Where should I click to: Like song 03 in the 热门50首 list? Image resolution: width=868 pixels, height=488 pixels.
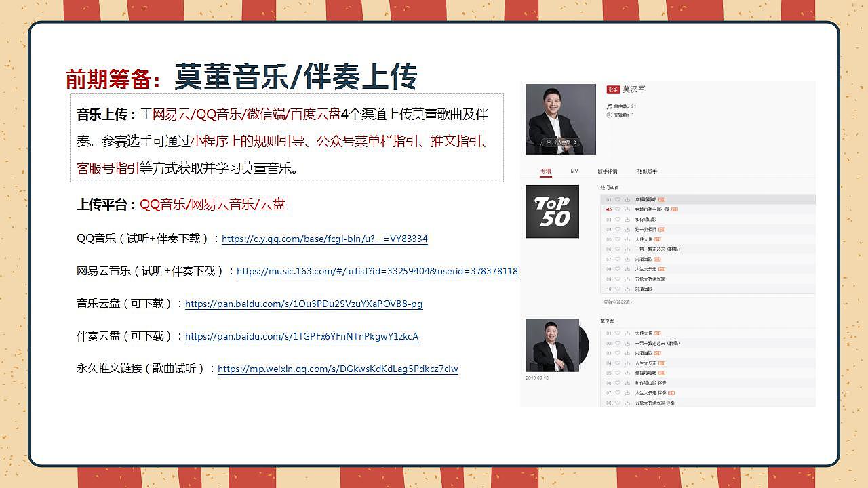(618, 219)
